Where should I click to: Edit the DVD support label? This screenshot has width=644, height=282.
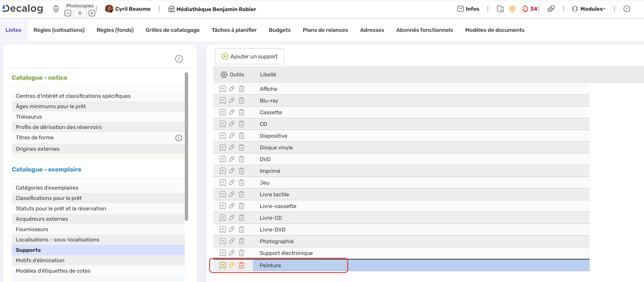coord(232,159)
